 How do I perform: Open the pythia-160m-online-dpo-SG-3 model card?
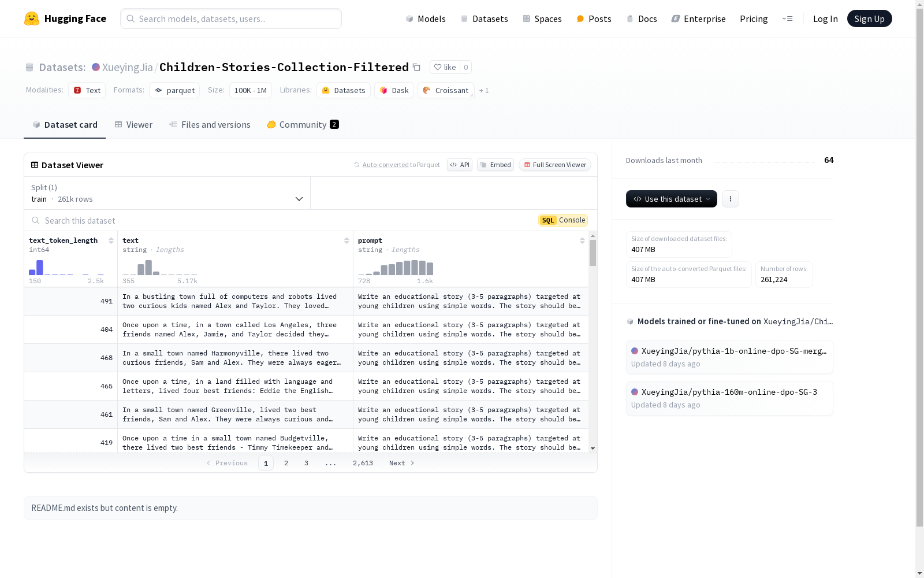pyautogui.click(x=729, y=398)
